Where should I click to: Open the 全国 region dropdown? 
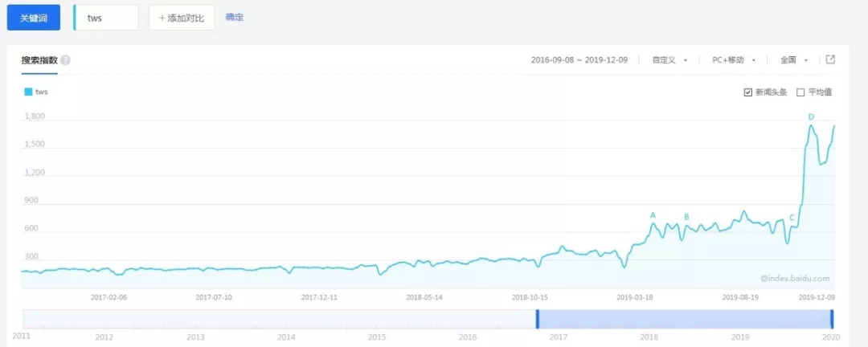(793, 60)
